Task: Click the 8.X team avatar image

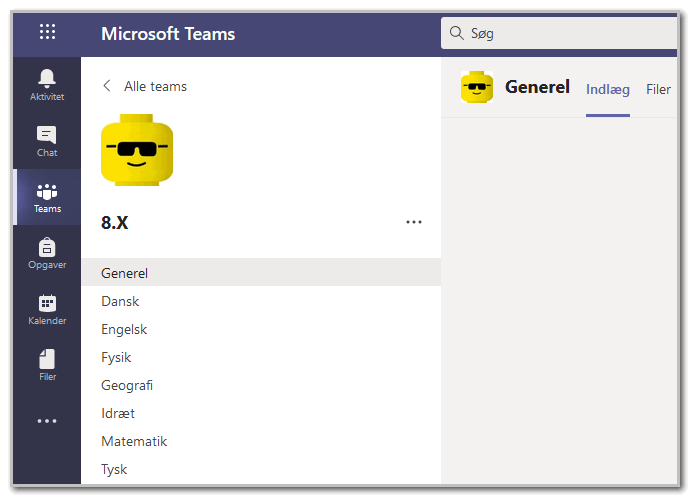Action: [x=137, y=150]
